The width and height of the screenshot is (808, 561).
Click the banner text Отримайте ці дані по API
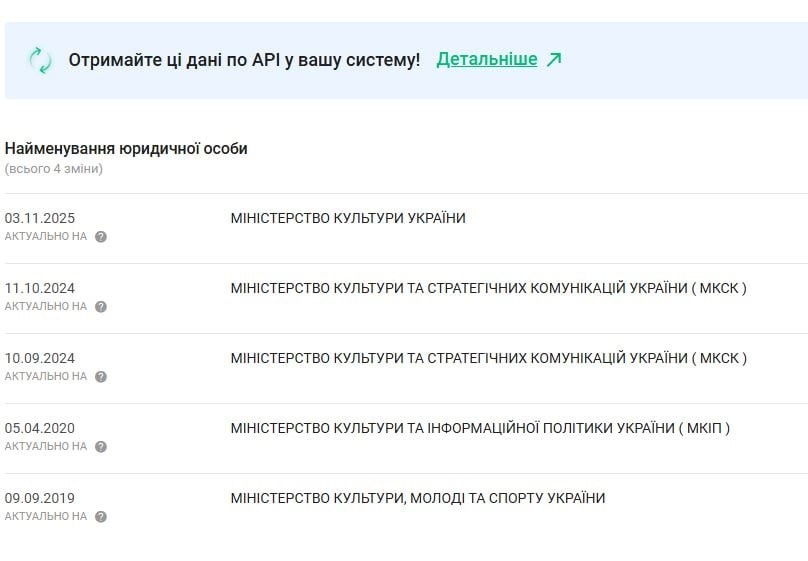click(244, 60)
